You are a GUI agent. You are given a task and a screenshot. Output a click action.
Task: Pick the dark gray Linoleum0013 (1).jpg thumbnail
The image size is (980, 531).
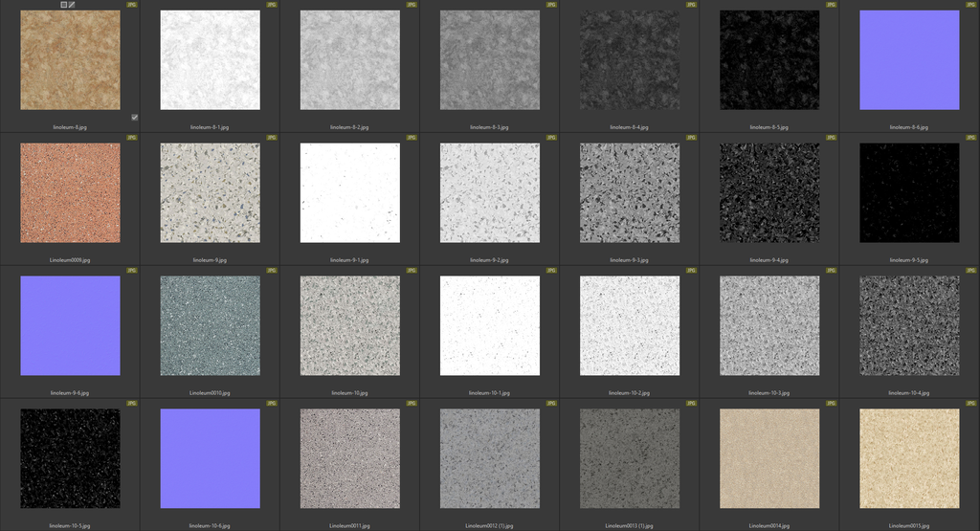630,459
